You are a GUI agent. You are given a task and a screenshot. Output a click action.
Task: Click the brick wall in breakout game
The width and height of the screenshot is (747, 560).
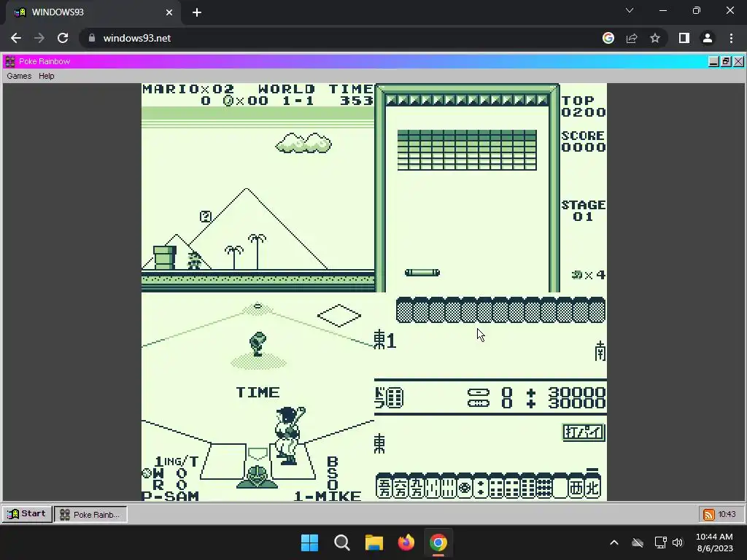point(467,150)
